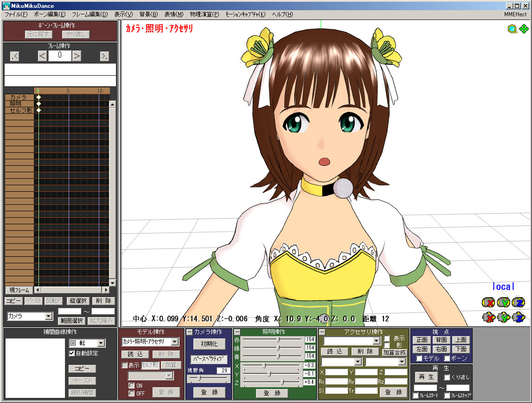This screenshot has width=532, height=403.
Task: Toggle accessory 影 checkbox
Action: [386, 345]
